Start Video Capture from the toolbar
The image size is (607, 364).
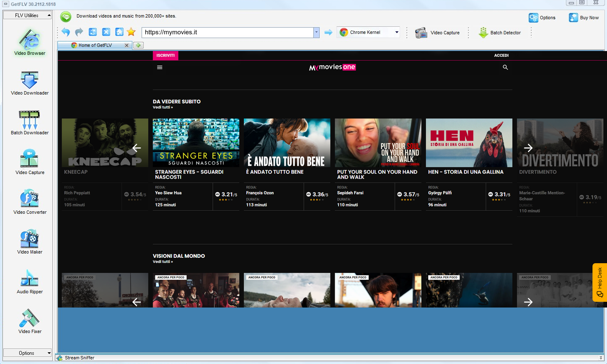coord(437,33)
